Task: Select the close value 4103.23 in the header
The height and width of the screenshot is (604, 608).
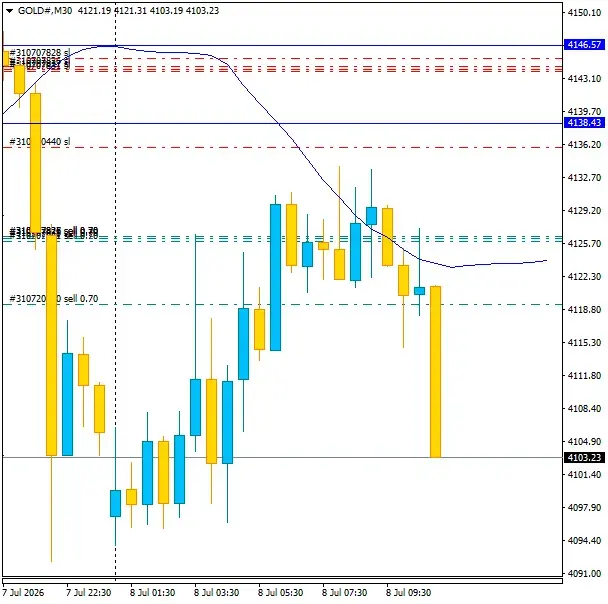Action: [x=202, y=11]
